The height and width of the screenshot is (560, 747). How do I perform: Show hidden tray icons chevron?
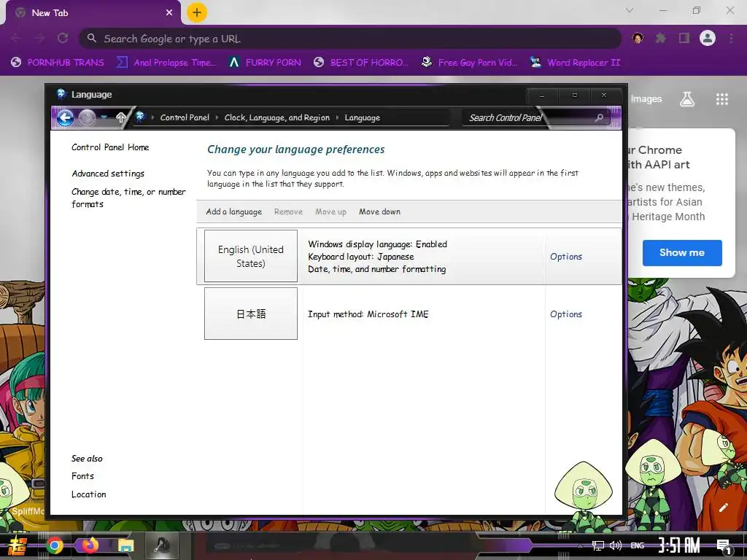click(x=580, y=545)
